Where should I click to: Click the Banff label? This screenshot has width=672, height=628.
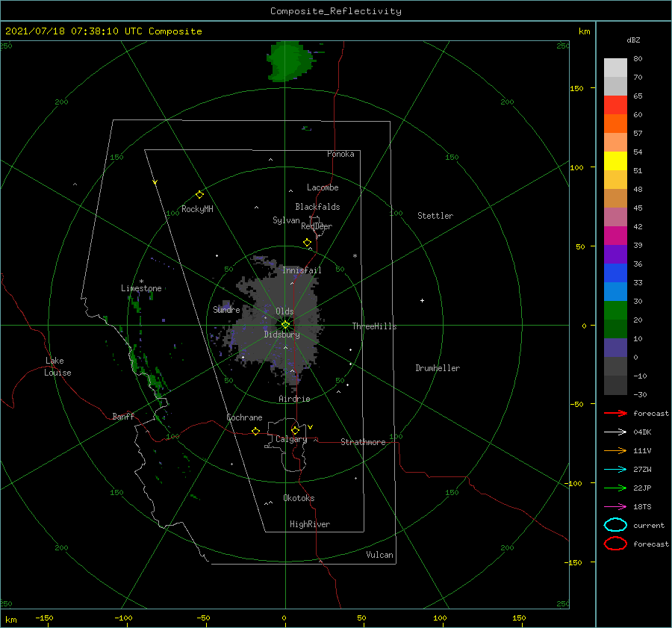click(x=123, y=416)
